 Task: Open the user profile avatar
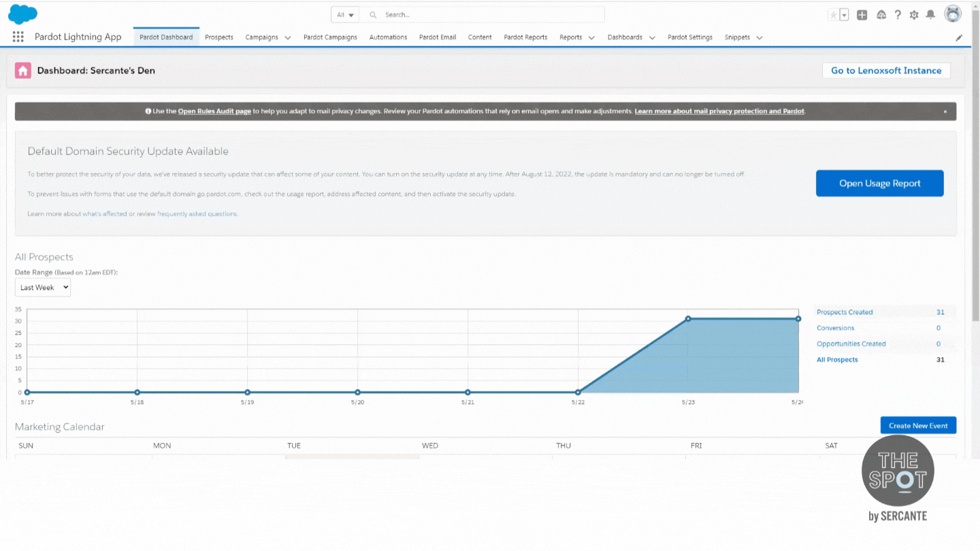(x=953, y=14)
